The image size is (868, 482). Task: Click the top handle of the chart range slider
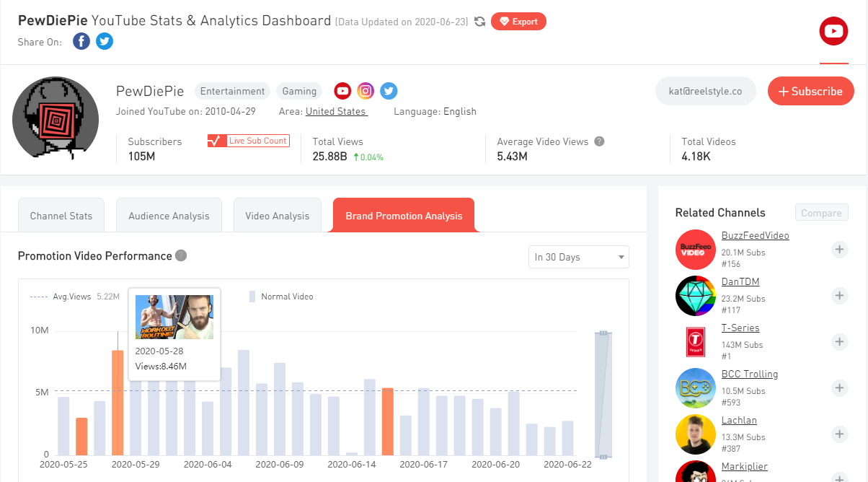pos(603,333)
